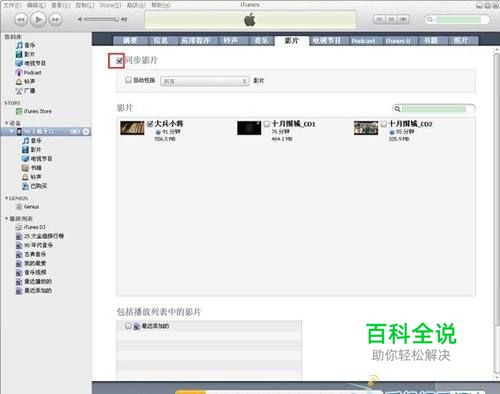This screenshot has height=394, width=500.
Task: Switch to the 音乐 (Music) device tab
Action: pos(262,41)
